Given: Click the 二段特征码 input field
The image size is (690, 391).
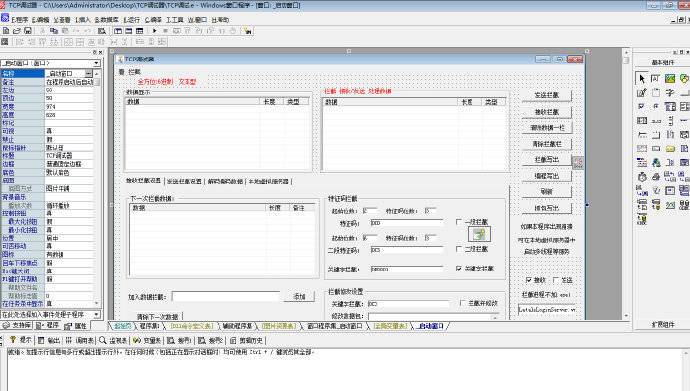Looking at the screenshot, I should pyautogui.click(x=407, y=249).
